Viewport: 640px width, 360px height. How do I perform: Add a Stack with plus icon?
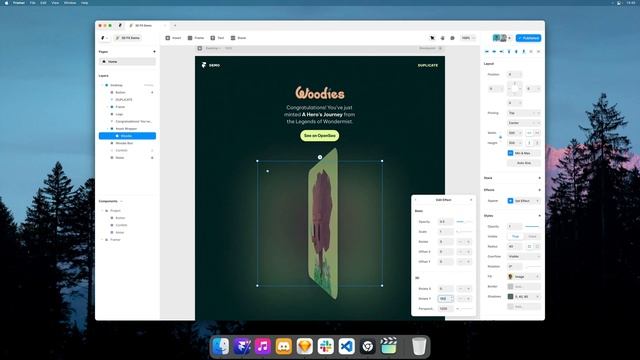coord(539,178)
